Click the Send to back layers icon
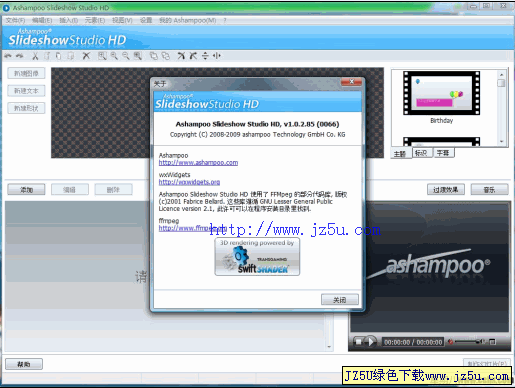515x388 pixels. pyautogui.click(x=166, y=56)
